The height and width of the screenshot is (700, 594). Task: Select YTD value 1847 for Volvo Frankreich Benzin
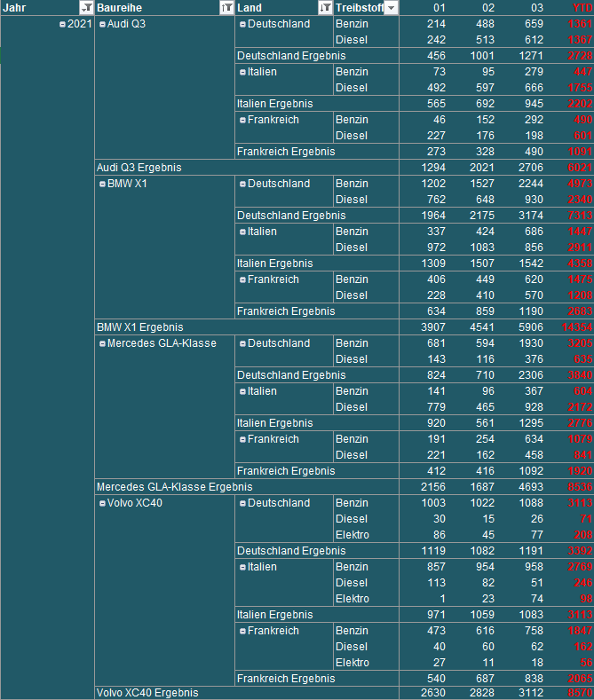click(580, 631)
